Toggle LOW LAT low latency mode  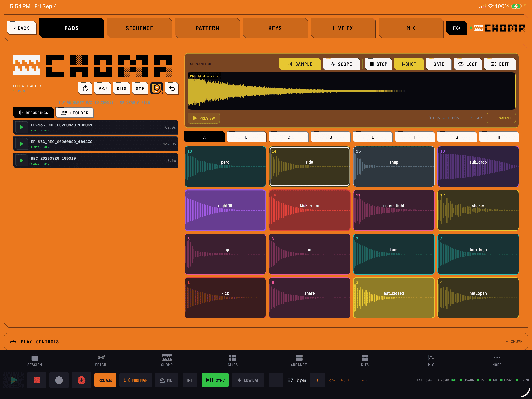pos(248,380)
